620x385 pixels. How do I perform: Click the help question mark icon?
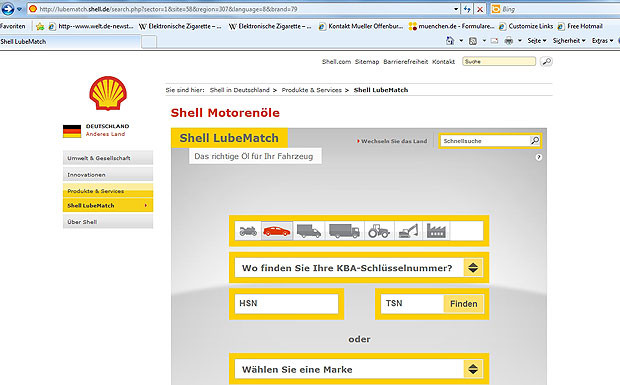(539, 157)
